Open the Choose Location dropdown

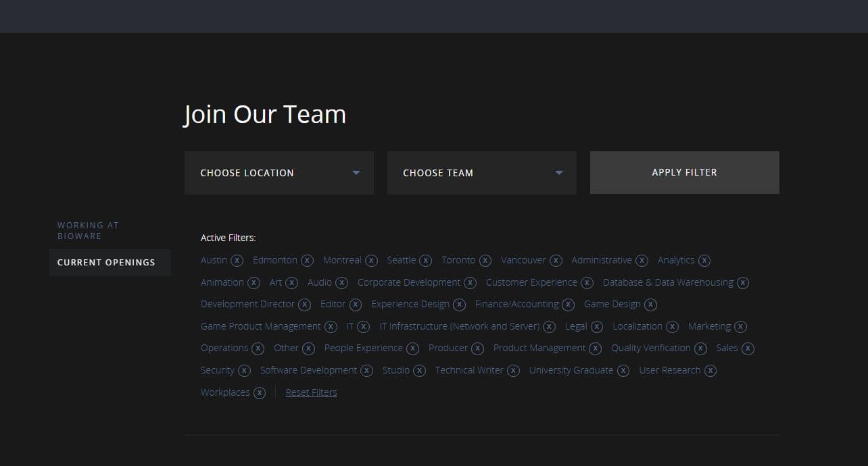[279, 173]
